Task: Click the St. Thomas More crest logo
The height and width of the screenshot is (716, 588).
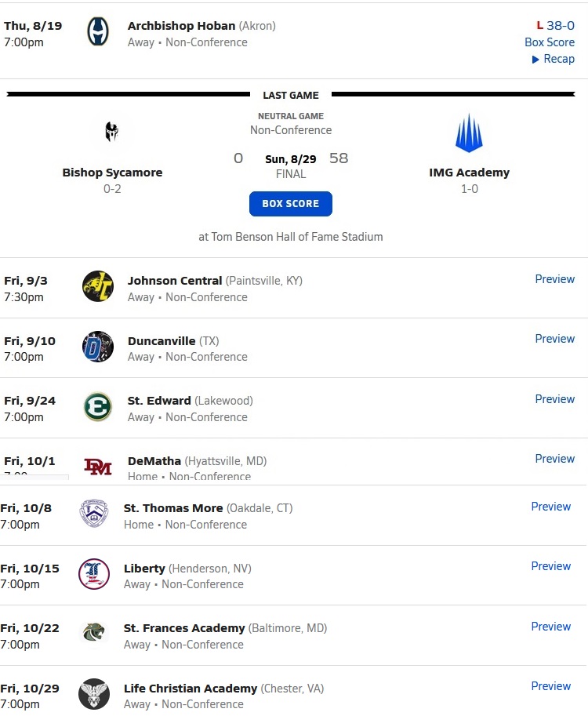Action: [94, 514]
